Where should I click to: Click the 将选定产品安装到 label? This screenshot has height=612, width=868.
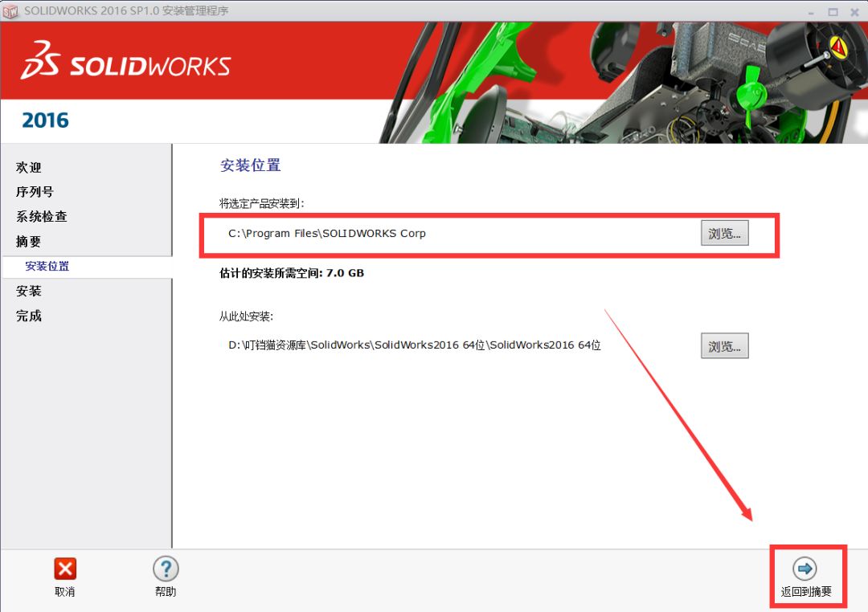[x=261, y=204]
